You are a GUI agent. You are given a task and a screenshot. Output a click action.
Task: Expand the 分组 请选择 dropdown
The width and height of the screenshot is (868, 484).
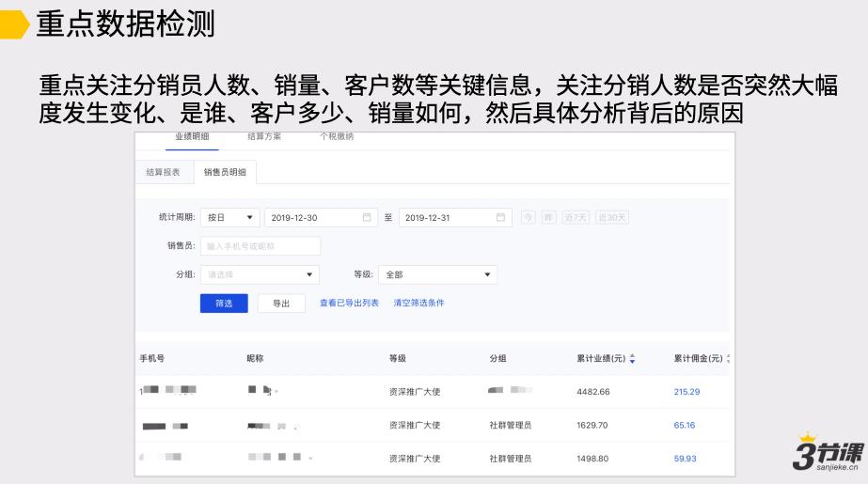260,274
